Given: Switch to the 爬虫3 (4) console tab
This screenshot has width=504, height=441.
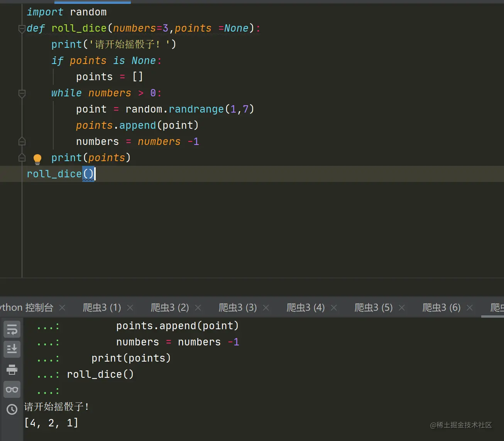Looking at the screenshot, I should (306, 308).
